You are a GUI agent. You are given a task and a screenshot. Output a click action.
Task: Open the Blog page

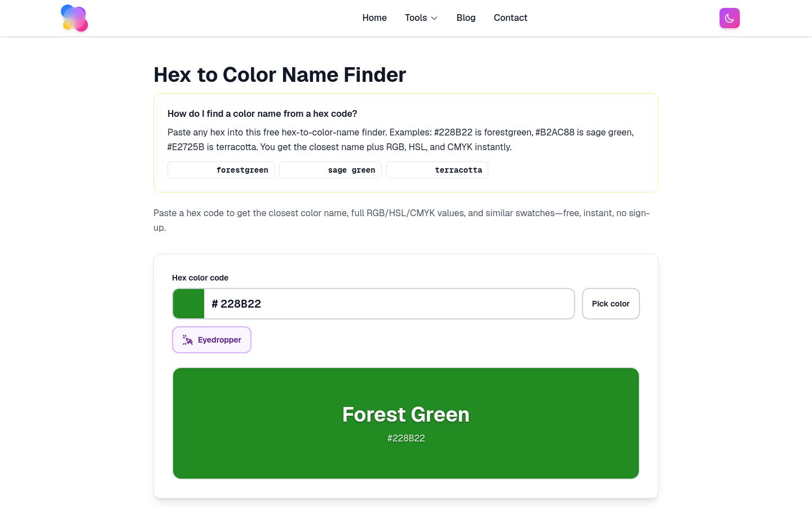466,18
